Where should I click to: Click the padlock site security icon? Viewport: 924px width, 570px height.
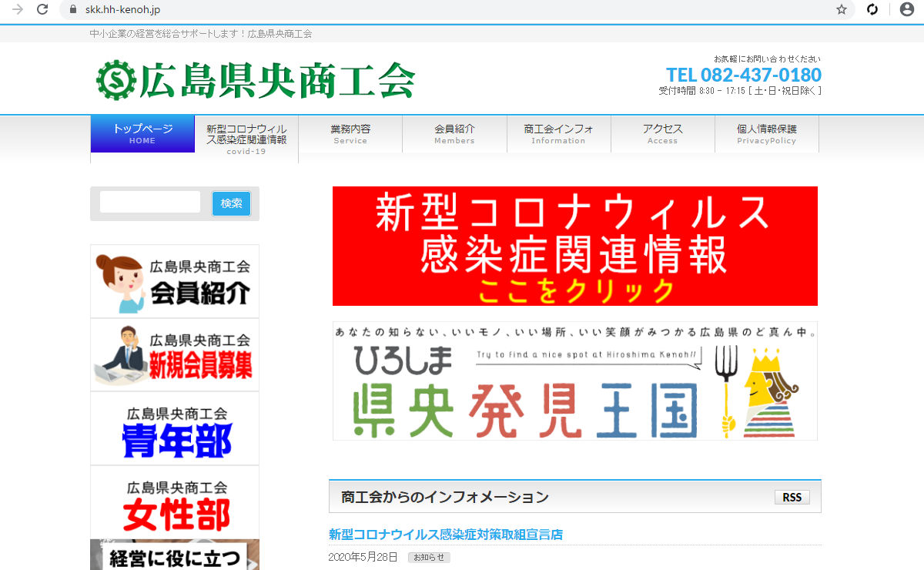coord(73,9)
